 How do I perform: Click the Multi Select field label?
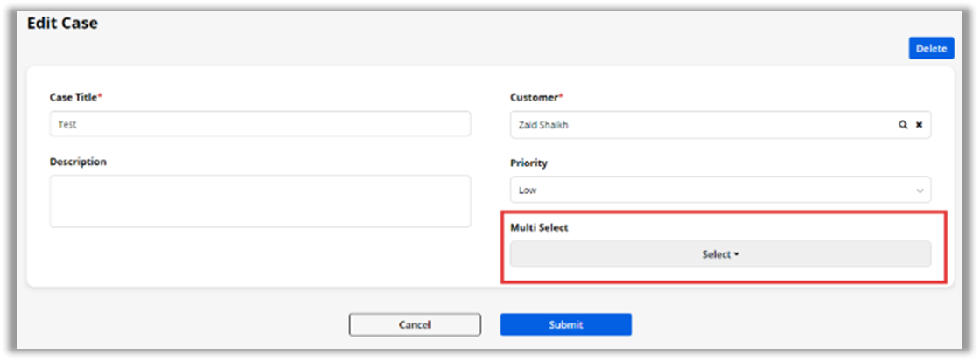tap(539, 227)
